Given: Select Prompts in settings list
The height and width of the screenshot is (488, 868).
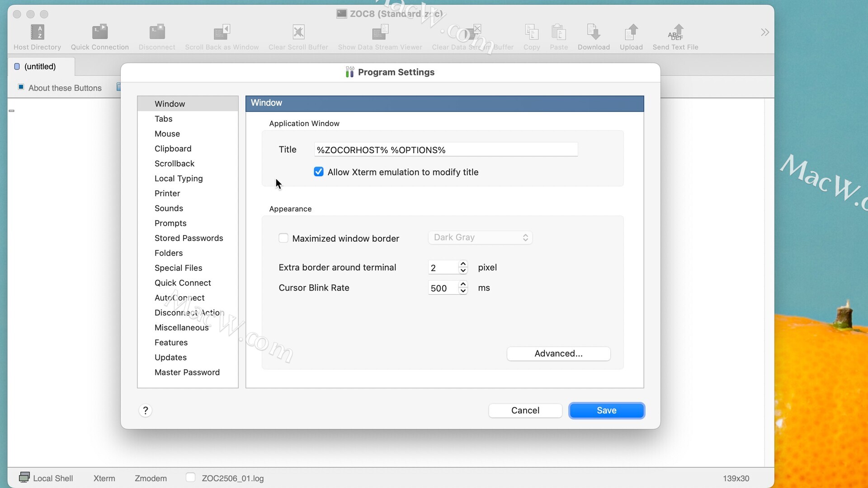Looking at the screenshot, I should click(x=188, y=223).
